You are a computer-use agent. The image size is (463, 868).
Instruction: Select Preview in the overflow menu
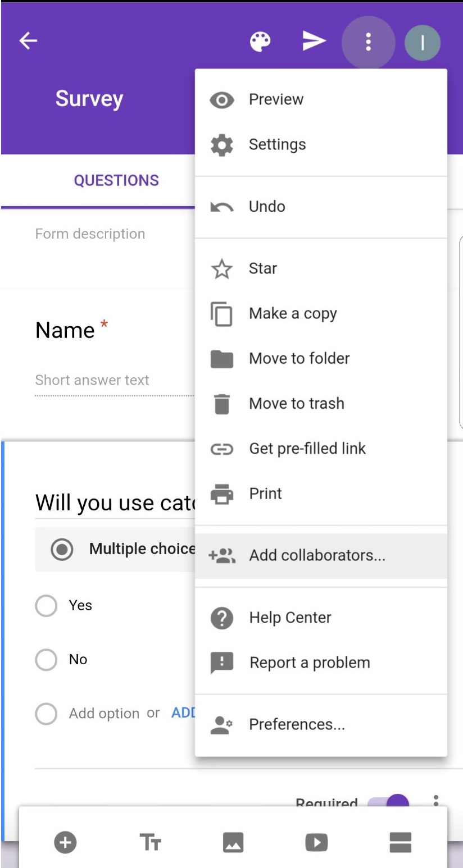click(x=276, y=100)
